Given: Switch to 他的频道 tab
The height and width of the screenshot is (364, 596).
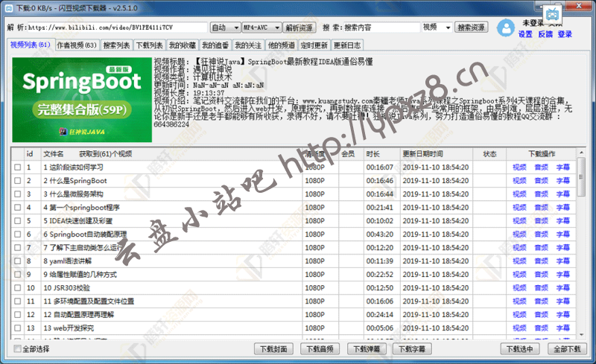Looking at the screenshot, I should point(282,45).
